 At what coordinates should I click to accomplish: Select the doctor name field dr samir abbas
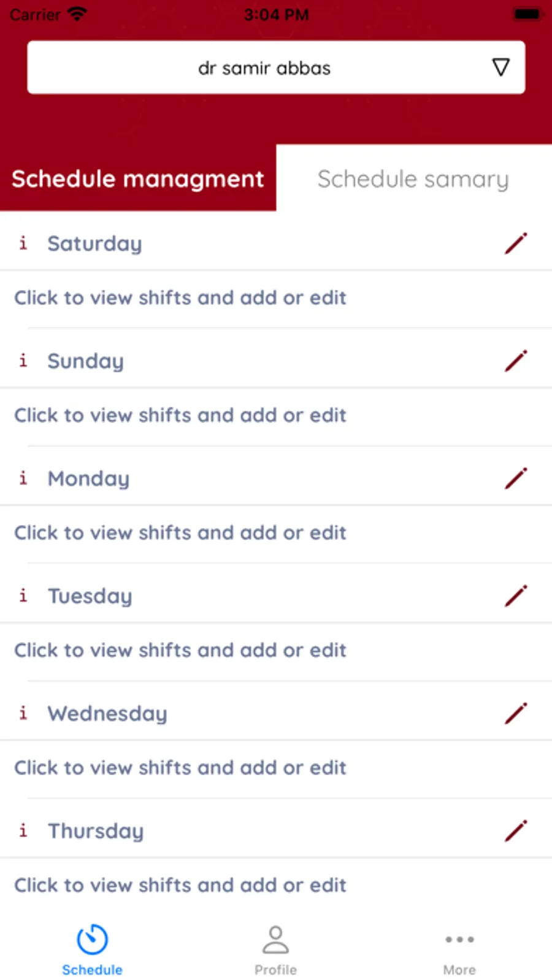(276, 67)
